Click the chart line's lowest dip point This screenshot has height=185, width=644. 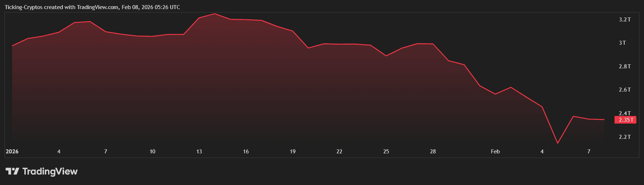558,143
